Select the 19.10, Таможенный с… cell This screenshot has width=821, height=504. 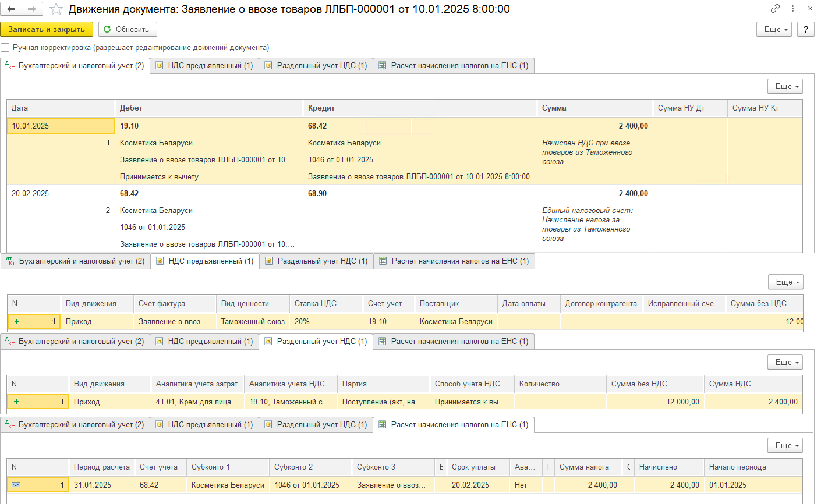pyautogui.click(x=291, y=402)
